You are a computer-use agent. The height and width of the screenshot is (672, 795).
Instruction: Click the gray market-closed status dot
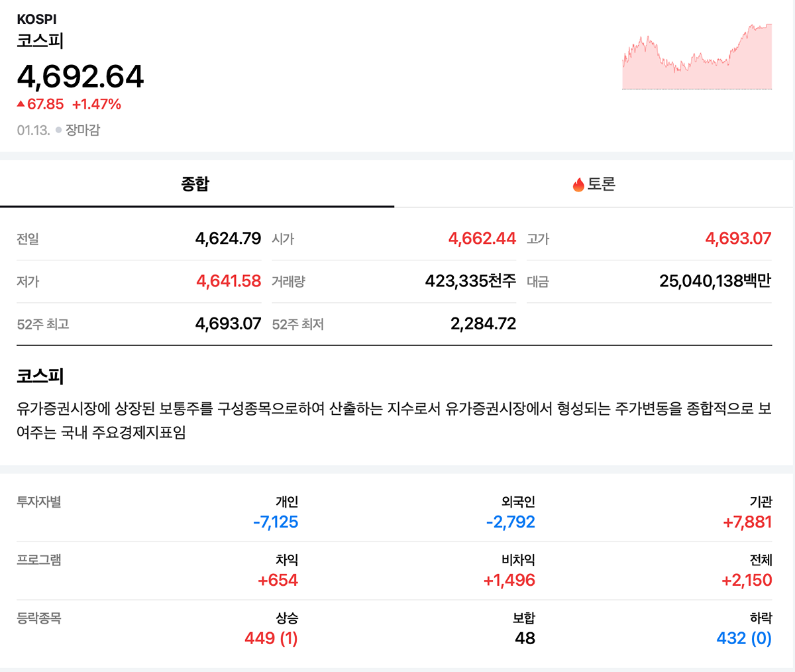[x=58, y=130]
